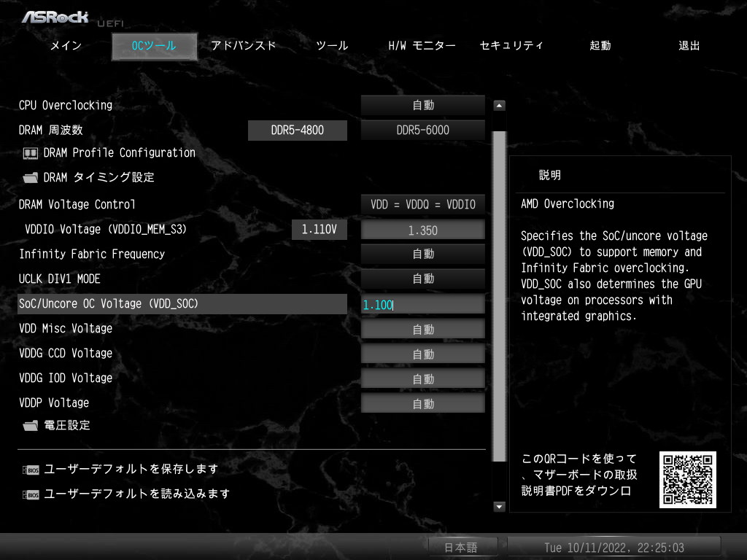This screenshot has width=747, height=560.
Task: Open the DRAM Profile Configuration memory icon
Action: coord(31,153)
